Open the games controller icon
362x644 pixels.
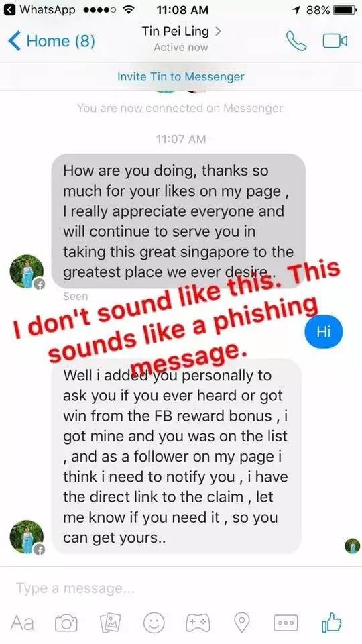coord(198,623)
